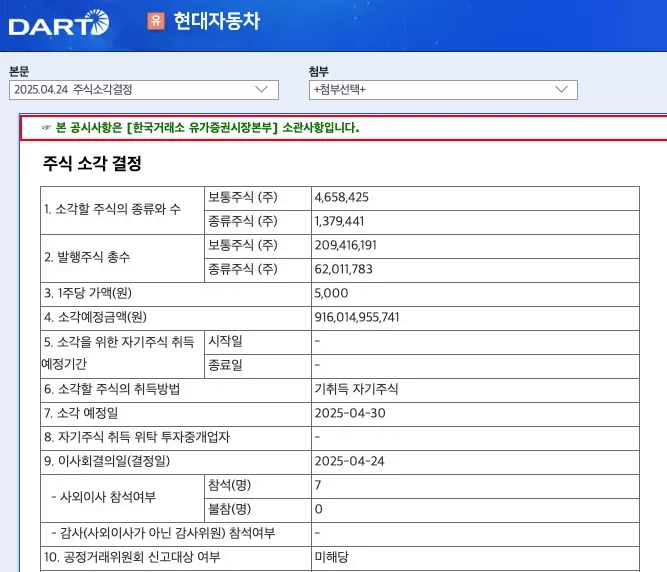The image size is (667, 572).
Task: Click the 1주당 가액 value 5,000
Action: click(331, 293)
